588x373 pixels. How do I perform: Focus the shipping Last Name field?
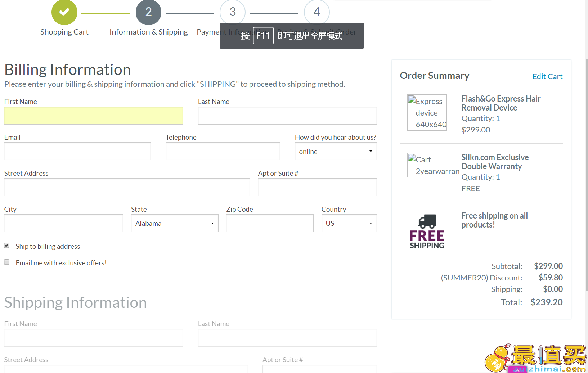(x=287, y=338)
